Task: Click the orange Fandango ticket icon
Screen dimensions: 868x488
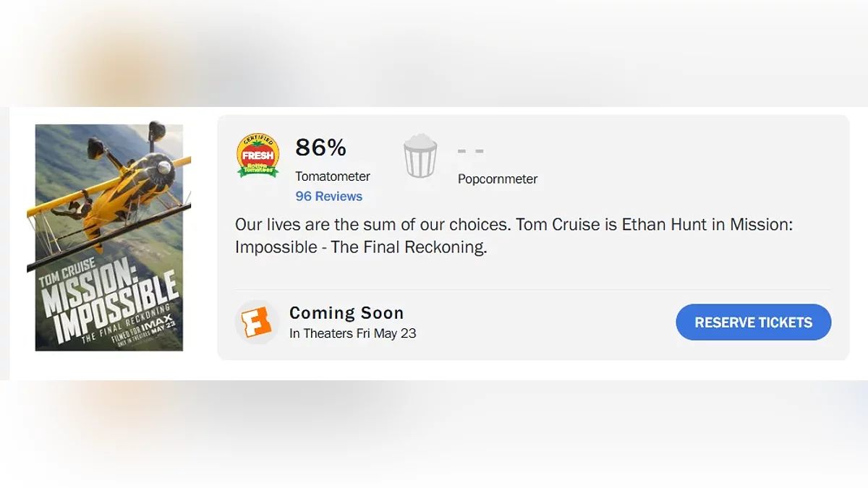Action: coord(257,322)
